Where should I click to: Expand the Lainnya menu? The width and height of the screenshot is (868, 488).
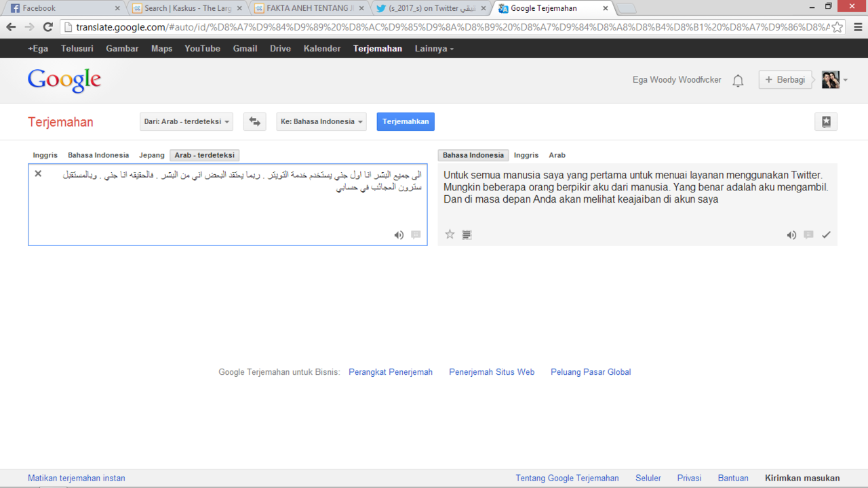tap(434, 49)
